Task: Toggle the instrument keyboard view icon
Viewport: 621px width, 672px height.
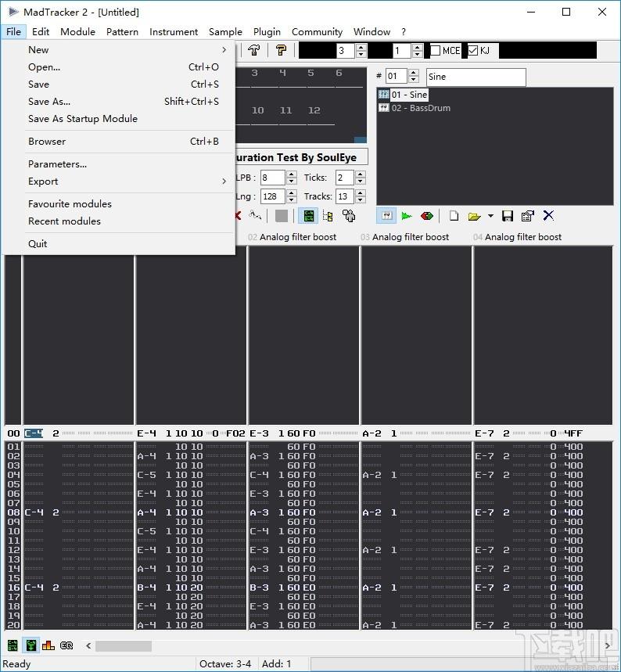Action: pyautogui.click(x=386, y=216)
